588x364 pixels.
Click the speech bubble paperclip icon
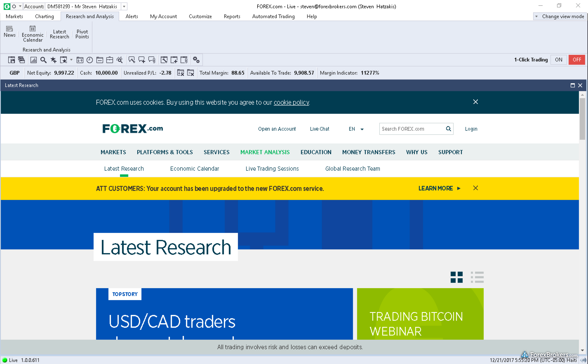(x=152, y=60)
